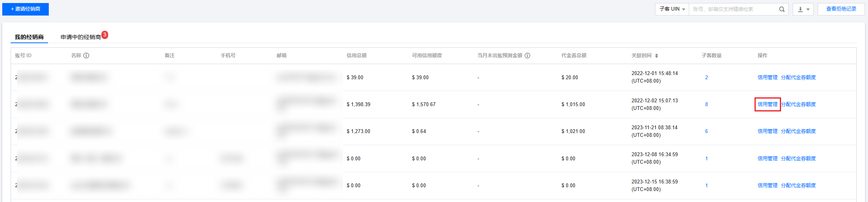This screenshot has height=202, width=868.
Task: Click the 邀请经销商 button
Action: pos(25,9)
